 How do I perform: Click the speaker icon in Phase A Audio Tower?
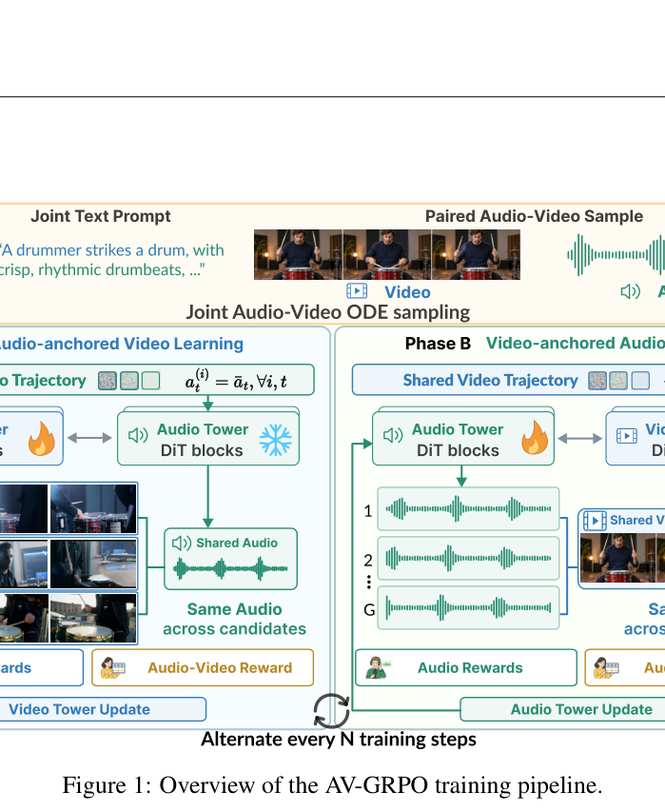[x=138, y=436]
